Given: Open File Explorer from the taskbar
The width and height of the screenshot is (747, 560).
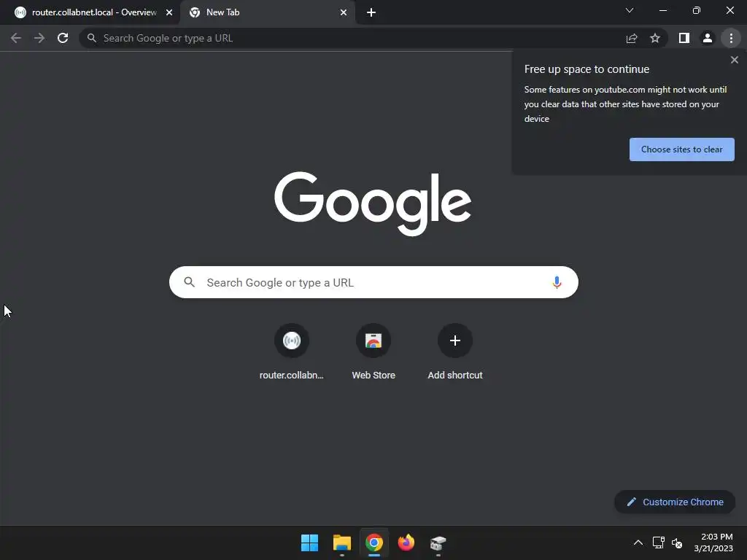Looking at the screenshot, I should (341, 542).
